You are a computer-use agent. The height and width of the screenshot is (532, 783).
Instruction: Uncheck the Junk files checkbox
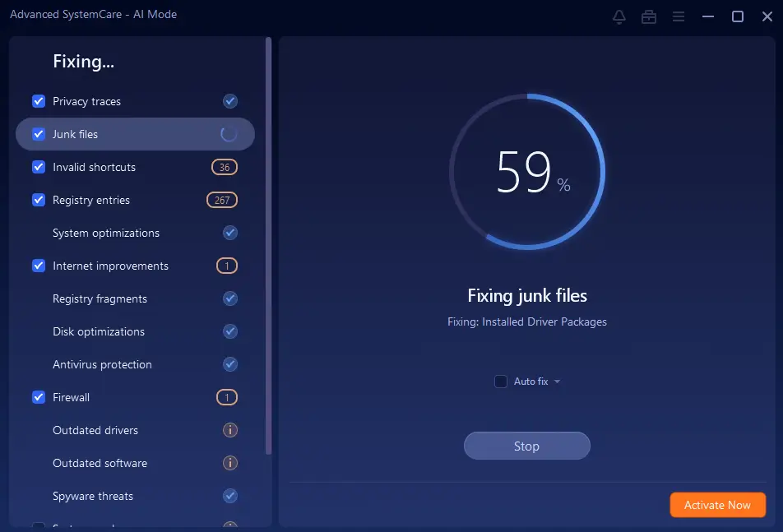point(38,134)
